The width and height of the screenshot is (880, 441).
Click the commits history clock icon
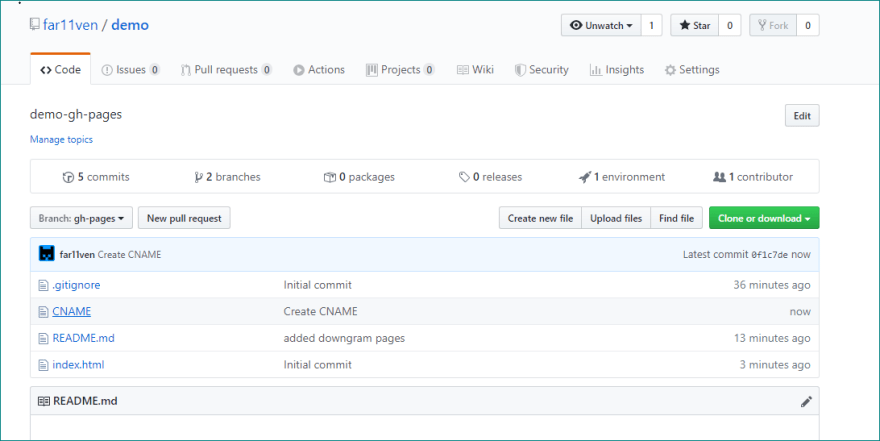click(x=68, y=177)
